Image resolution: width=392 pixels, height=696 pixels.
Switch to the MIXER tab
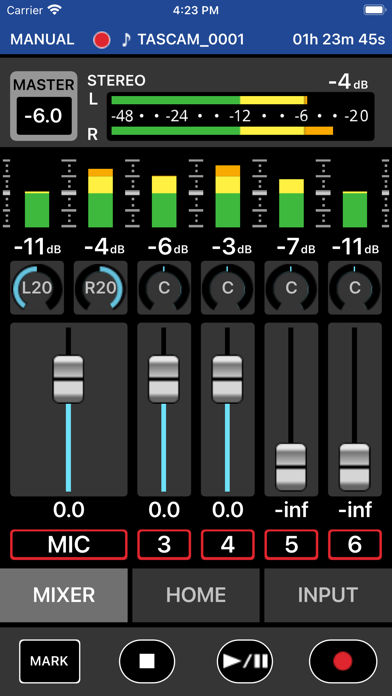(x=64, y=595)
